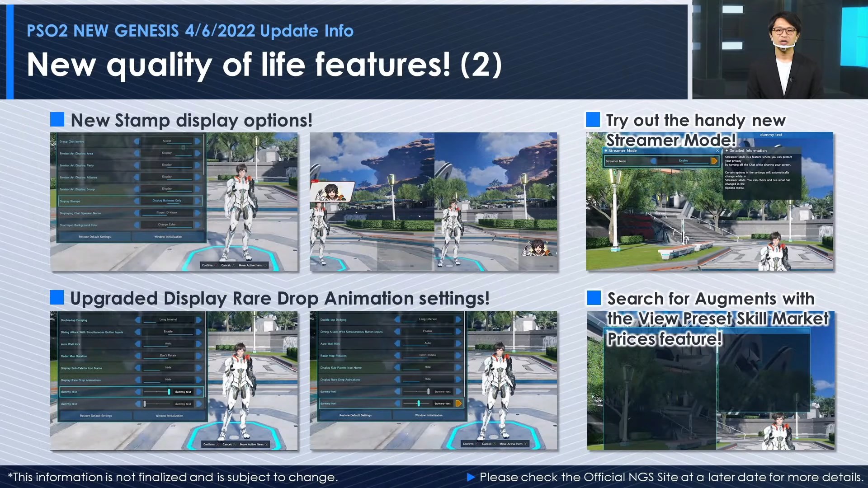Select the Chat Input Background Color label

point(78,225)
